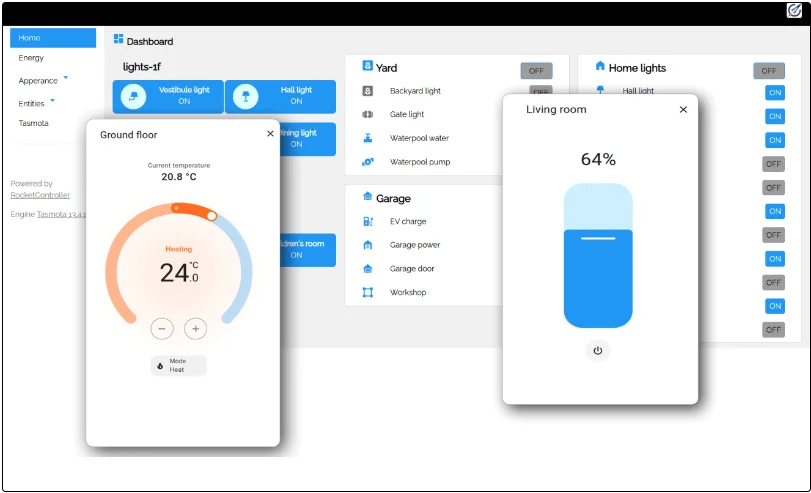Click the Waterpool water label
Screen dimensions: 811x493
point(419,138)
